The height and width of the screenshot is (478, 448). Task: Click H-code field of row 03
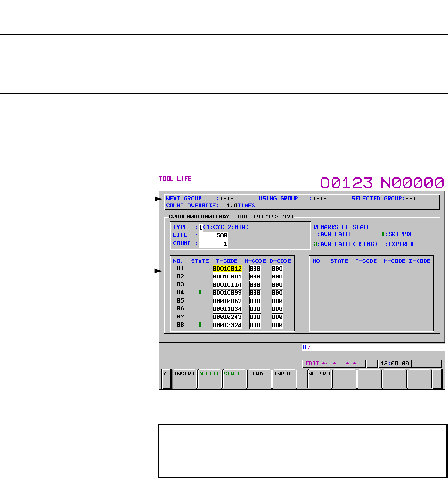point(255,285)
